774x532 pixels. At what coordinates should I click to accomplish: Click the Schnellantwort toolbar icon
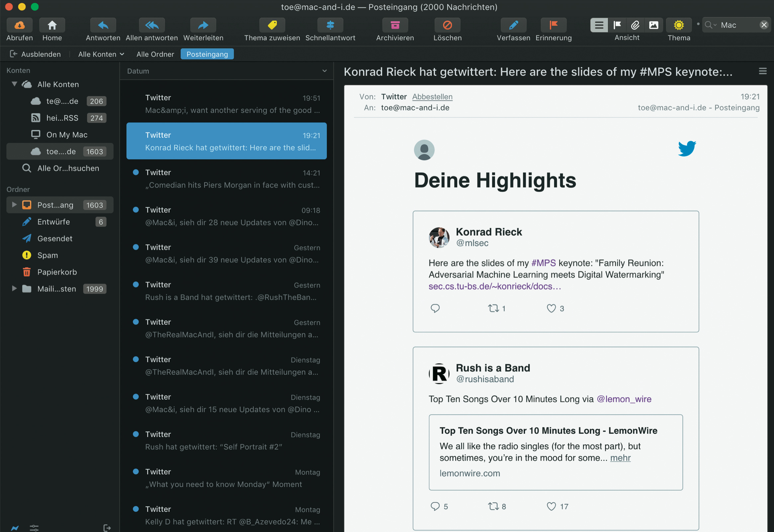click(x=330, y=25)
